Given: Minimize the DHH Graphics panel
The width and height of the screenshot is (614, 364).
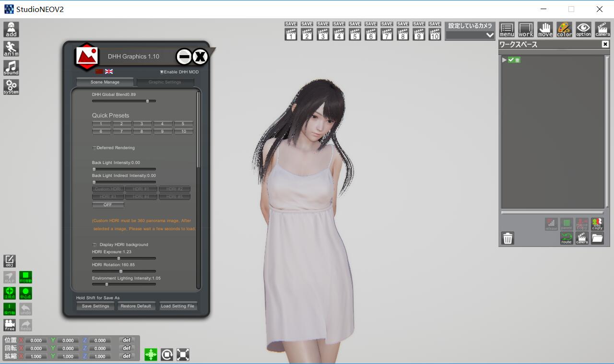Looking at the screenshot, I should coord(184,57).
